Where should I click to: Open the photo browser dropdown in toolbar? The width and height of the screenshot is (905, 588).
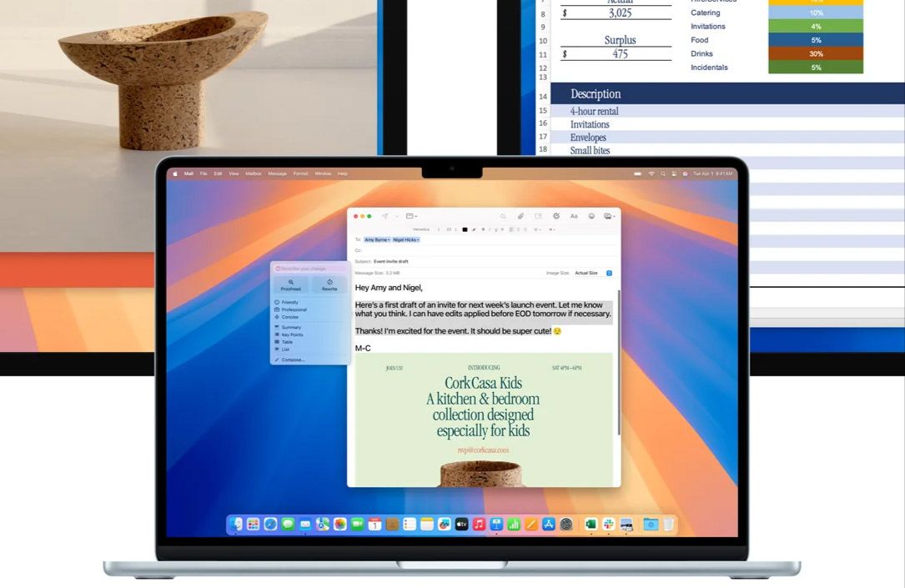coord(609,216)
